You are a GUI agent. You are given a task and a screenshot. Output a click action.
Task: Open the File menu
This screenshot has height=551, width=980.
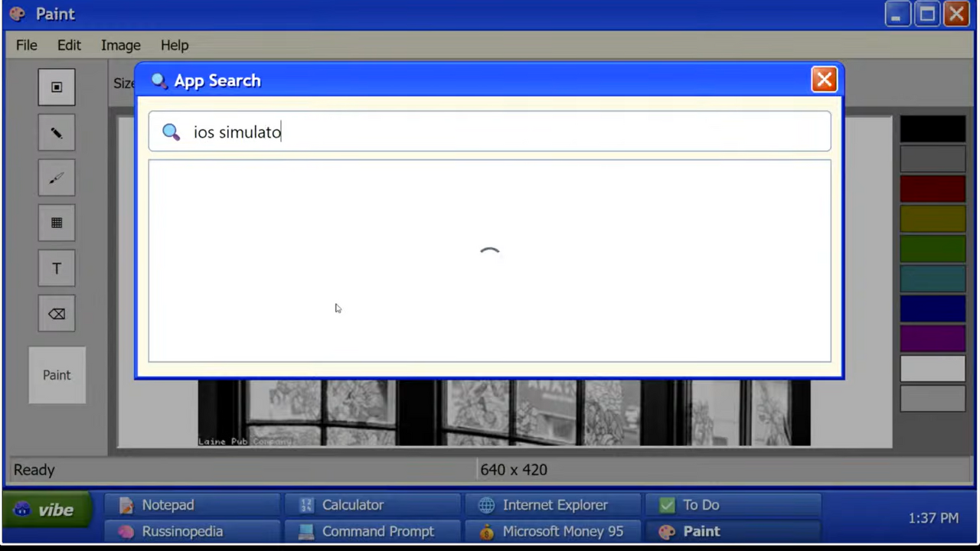click(x=27, y=45)
